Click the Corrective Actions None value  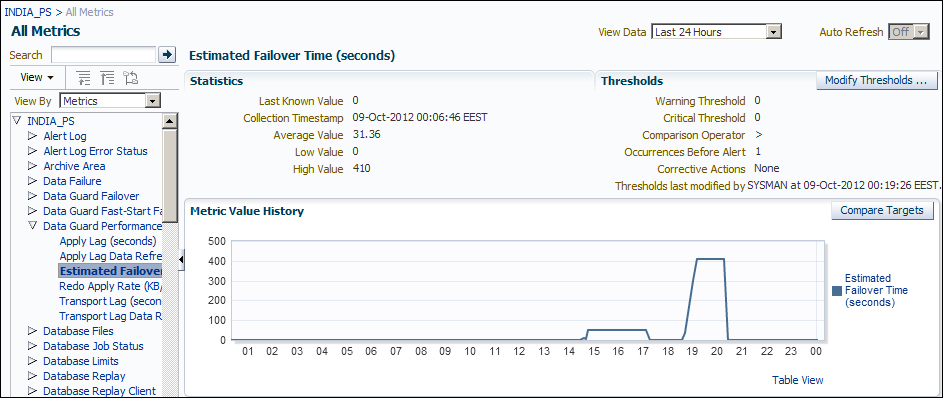coord(767,169)
